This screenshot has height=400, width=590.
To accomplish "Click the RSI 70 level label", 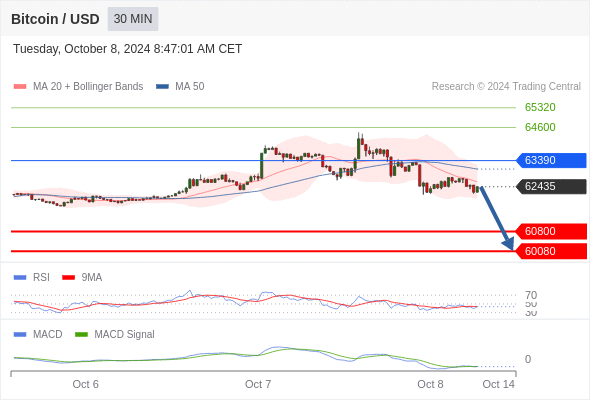I will coord(531,295).
